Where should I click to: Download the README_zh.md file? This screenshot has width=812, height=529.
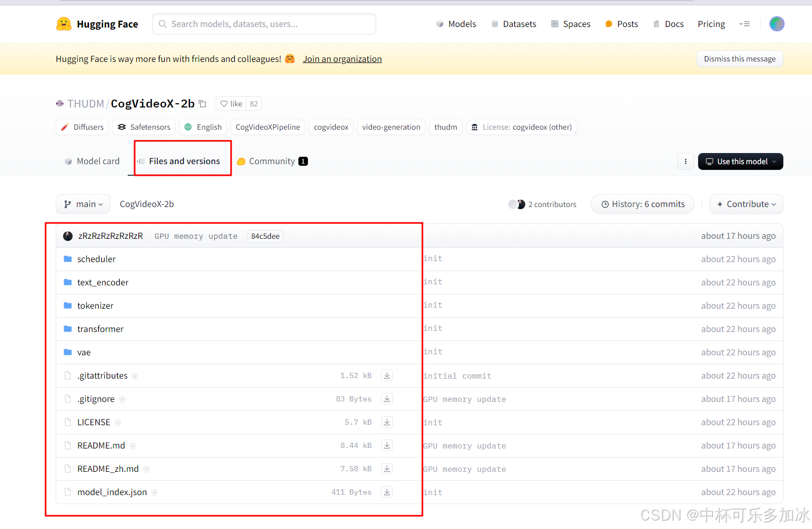387,469
